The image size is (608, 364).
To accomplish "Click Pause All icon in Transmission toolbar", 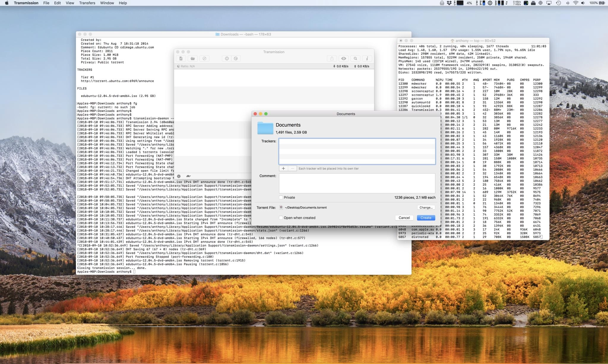I will (227, 58).
